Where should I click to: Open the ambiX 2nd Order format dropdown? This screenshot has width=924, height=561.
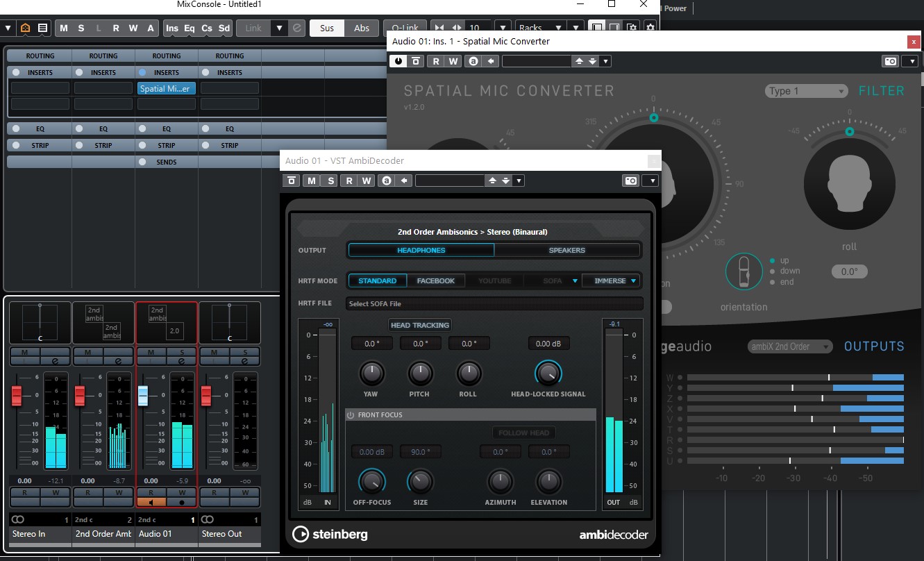point(789,346)
